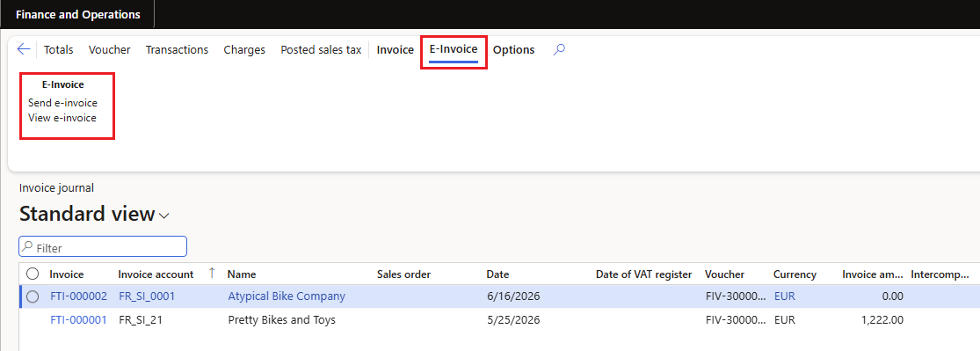Click the 6/16/2026 date cell
This screenshot has height=351, width=980.
[x=513, y=296]
